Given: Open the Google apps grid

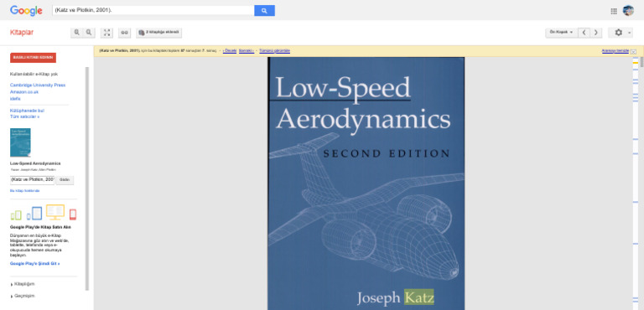Looking at the screenshot, I should point(614,11).
